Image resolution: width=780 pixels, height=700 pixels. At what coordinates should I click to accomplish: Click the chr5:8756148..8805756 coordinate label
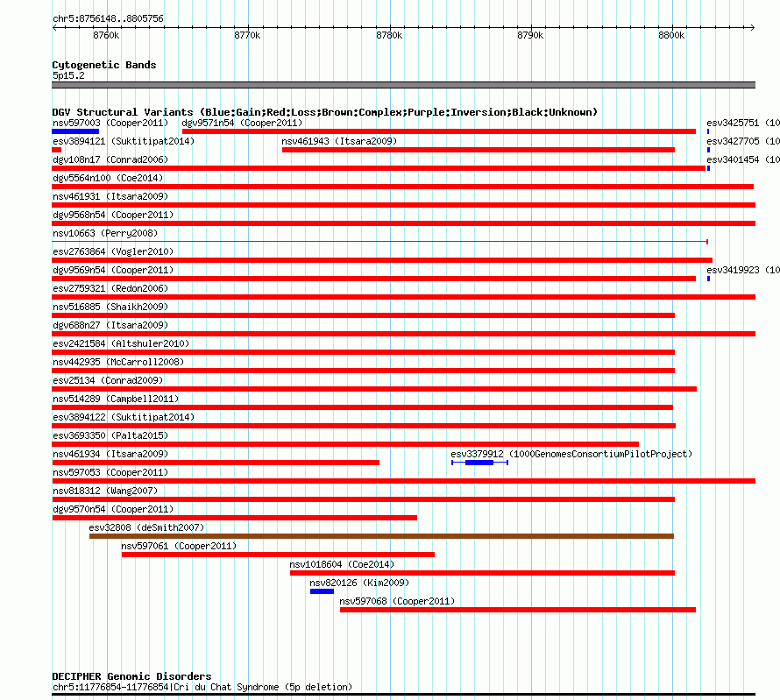pos(108,18)
